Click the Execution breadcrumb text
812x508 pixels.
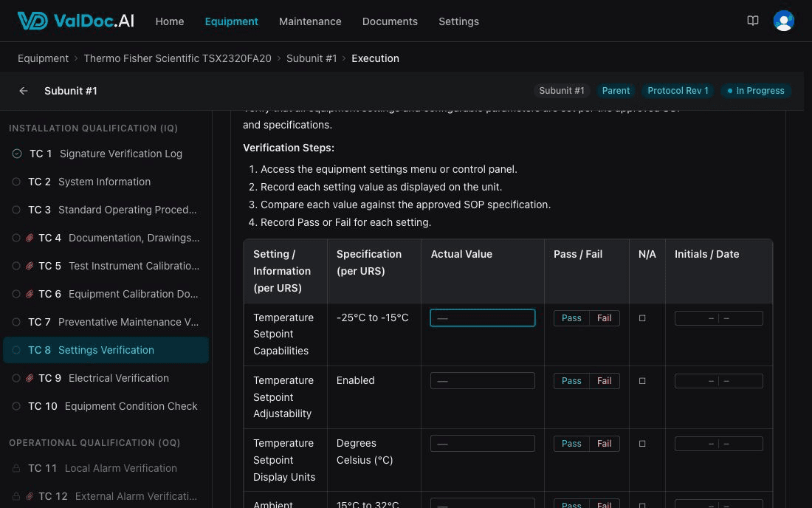tap(376, 58)
